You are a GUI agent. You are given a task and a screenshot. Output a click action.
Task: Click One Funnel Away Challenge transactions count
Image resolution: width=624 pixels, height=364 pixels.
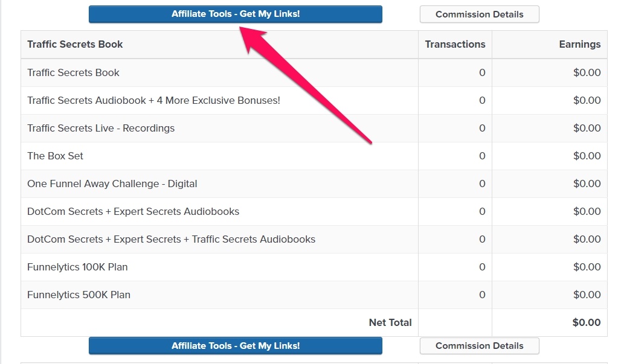point(482,184)
